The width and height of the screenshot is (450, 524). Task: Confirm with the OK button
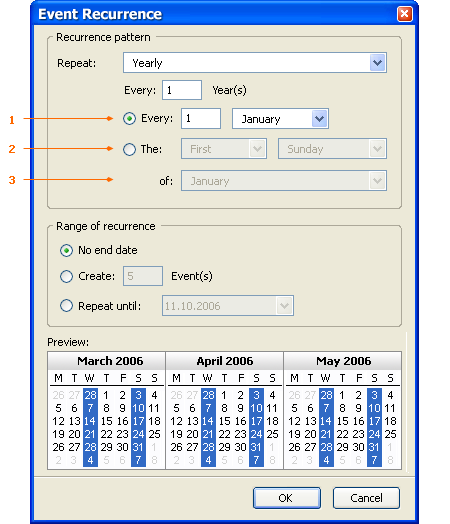coord(287,498)
